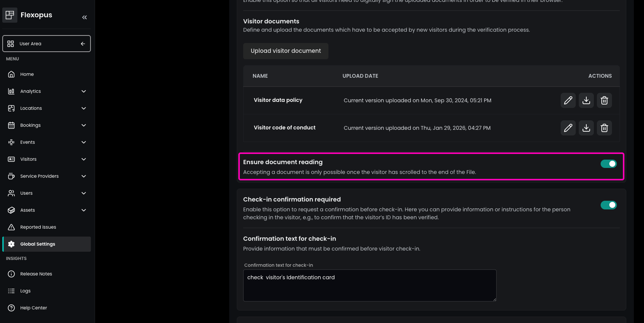Disable Ensure document reading toggle
Viewport: 644px width, 323px height.
(608, 164)
